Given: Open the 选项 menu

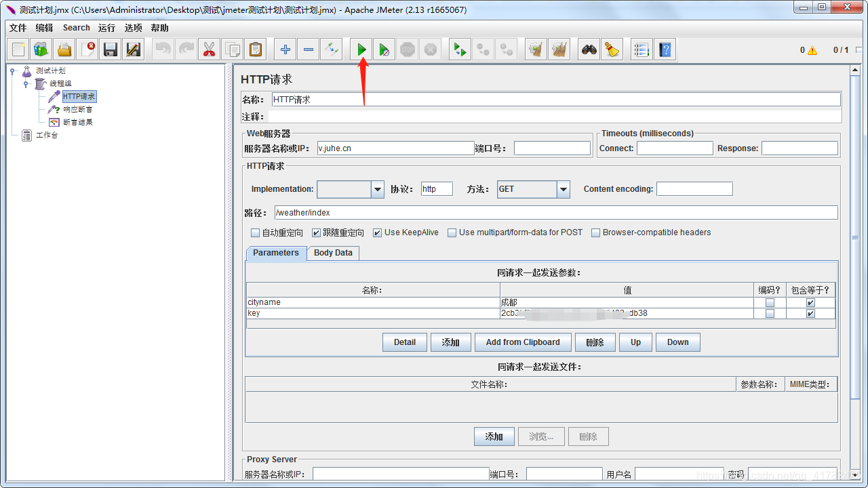Looking at the screenshot, I should tap(134, 28).
